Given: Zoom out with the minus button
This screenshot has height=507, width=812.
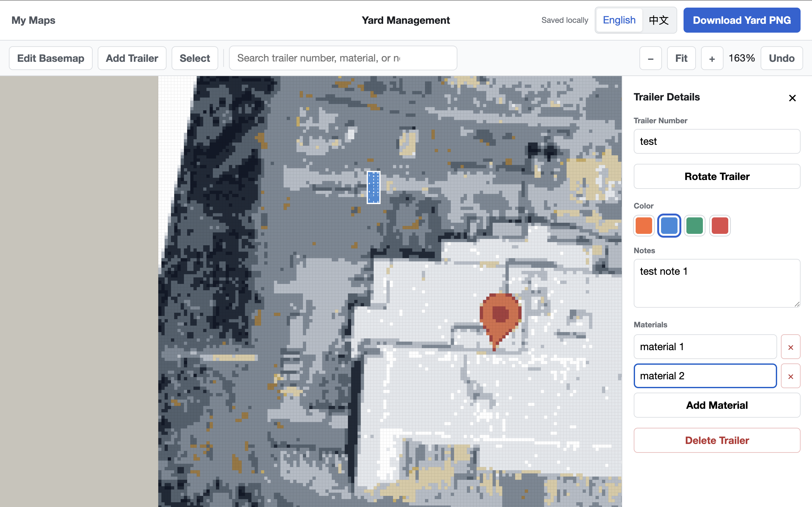Looking at the screenshot, I should (x=650, y=58).
